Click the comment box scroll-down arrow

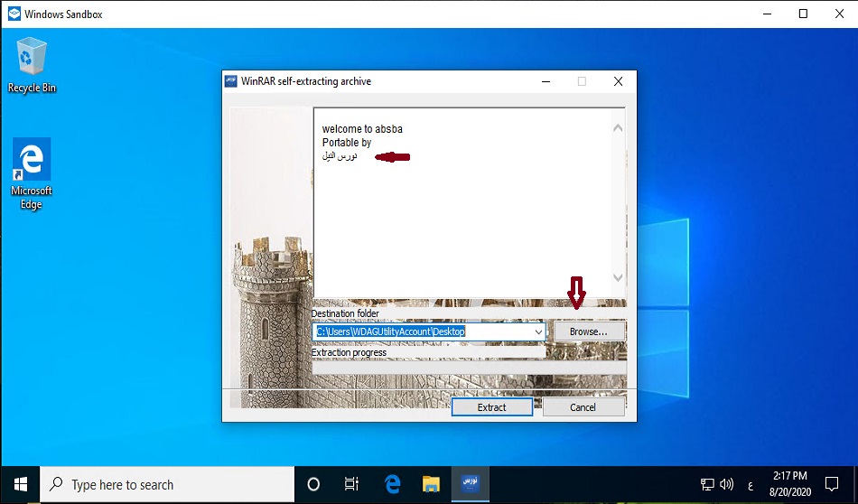[618, 278]
